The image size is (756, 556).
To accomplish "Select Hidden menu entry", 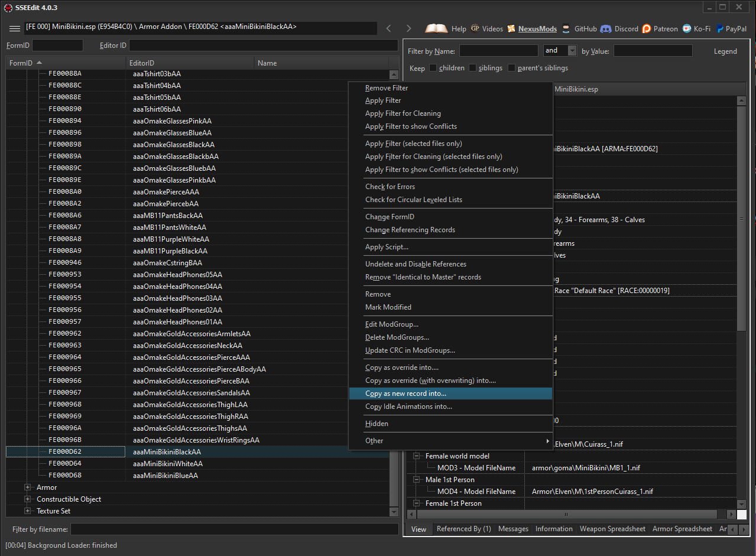I will [x=450, y=424].
